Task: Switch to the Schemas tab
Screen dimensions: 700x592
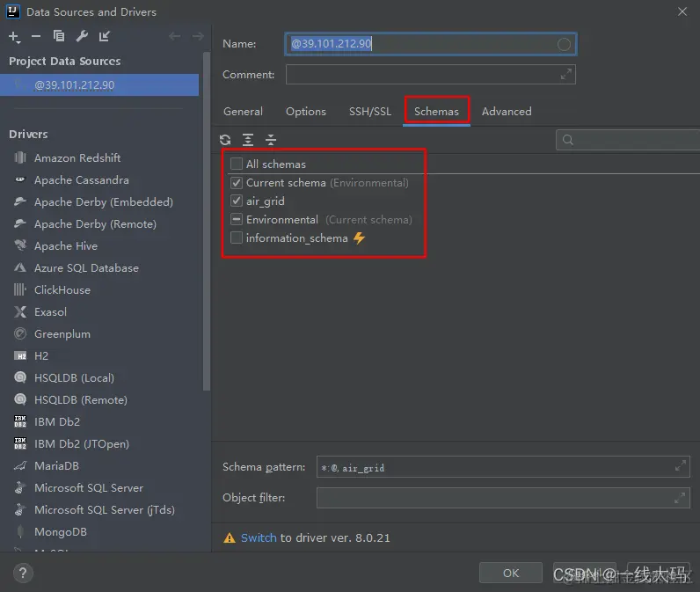Action: point(436,111)
